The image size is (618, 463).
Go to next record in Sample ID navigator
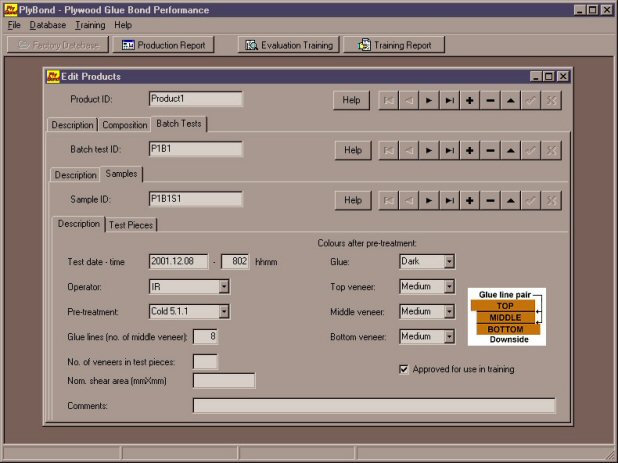429,201
